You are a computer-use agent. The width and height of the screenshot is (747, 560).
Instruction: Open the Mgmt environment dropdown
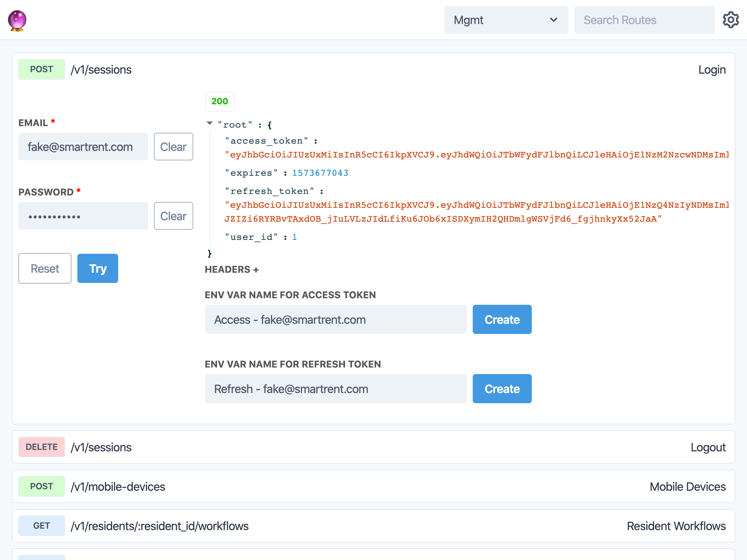click(506, 20)
